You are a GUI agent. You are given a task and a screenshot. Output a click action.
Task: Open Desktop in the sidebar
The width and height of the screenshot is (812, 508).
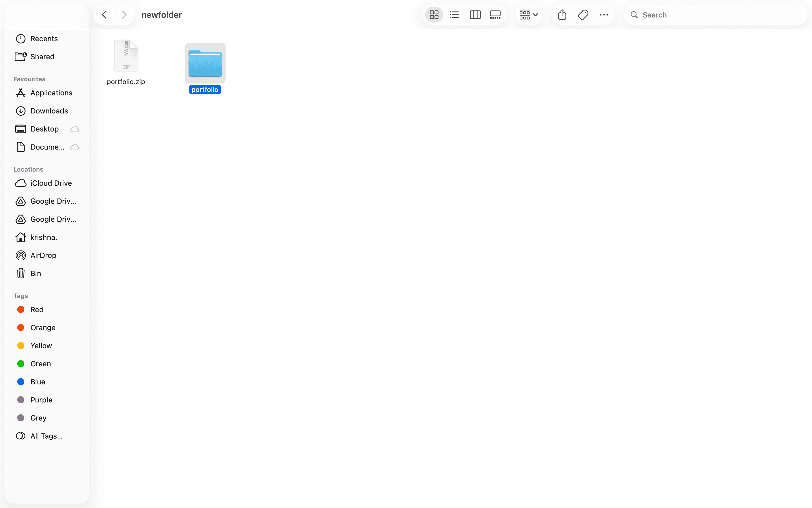[47, 129]
